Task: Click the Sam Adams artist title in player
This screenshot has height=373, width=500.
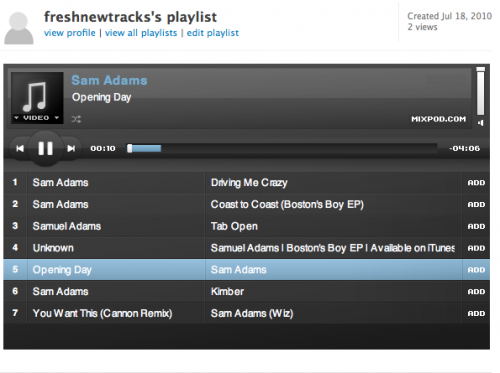Action: (109, 80)
